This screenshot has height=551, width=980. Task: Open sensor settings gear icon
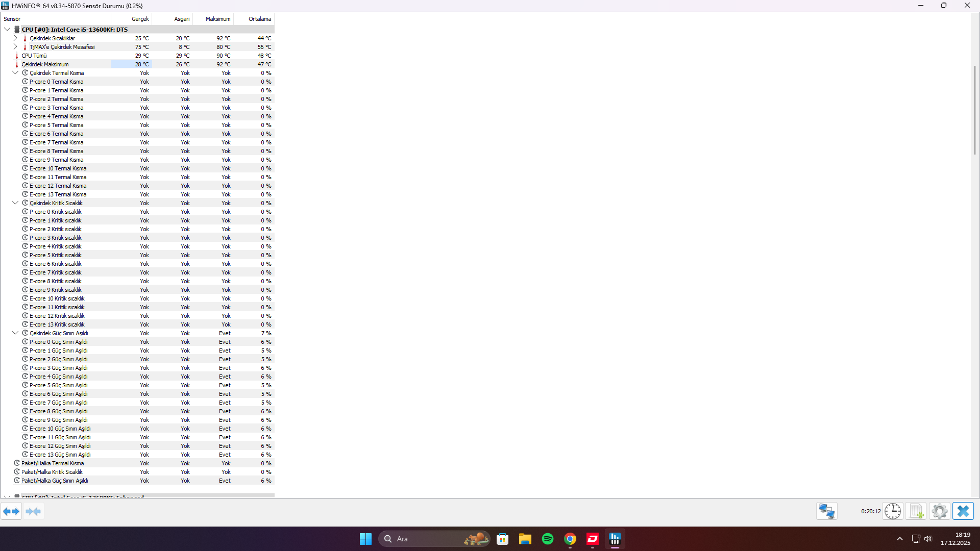coord(939,511)
